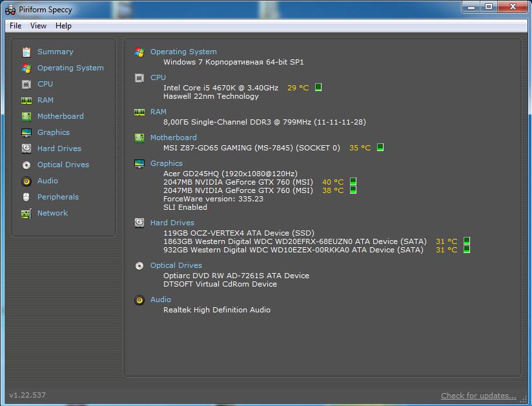
Task: Select Summary in the sidebar
Action: point(56,52)
